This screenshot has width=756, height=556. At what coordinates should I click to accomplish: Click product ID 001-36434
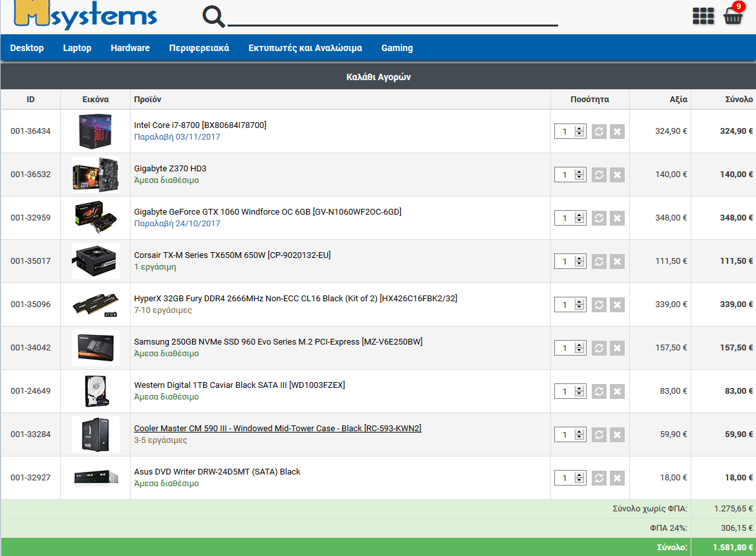pos(30,131)
